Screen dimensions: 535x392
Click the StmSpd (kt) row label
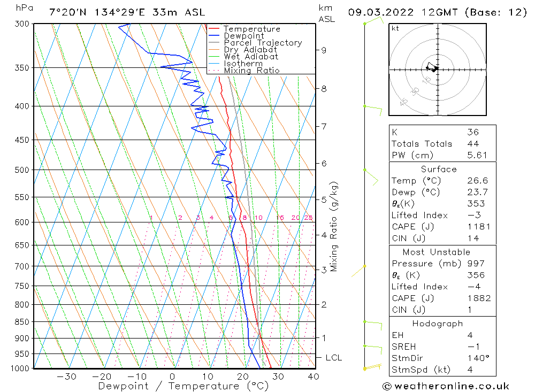point(421,370)
